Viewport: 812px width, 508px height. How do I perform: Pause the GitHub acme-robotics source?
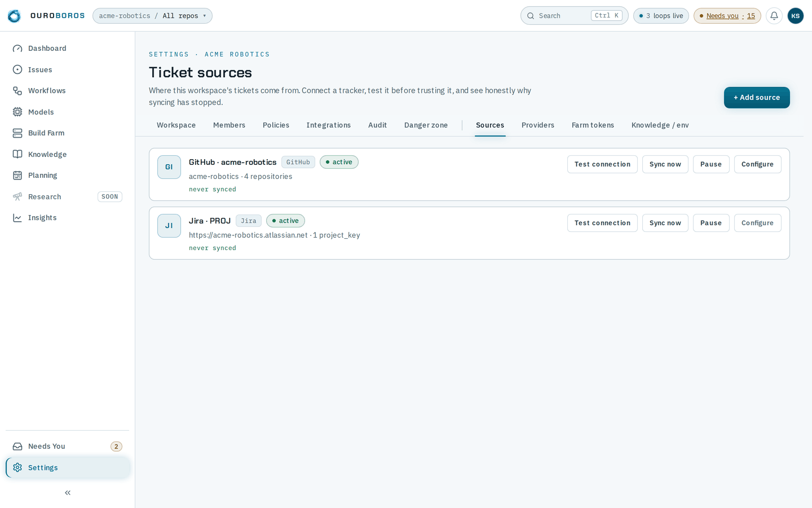tap(711, 164)
